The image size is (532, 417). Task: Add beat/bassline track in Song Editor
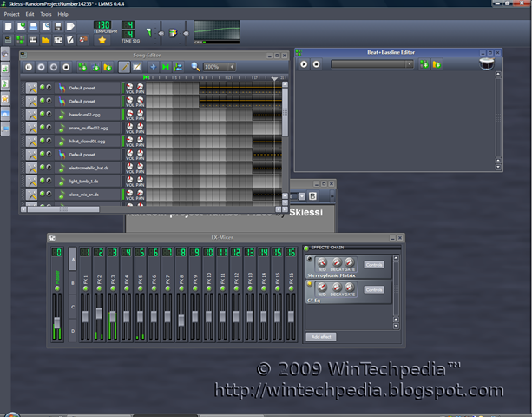click(82, 67)
